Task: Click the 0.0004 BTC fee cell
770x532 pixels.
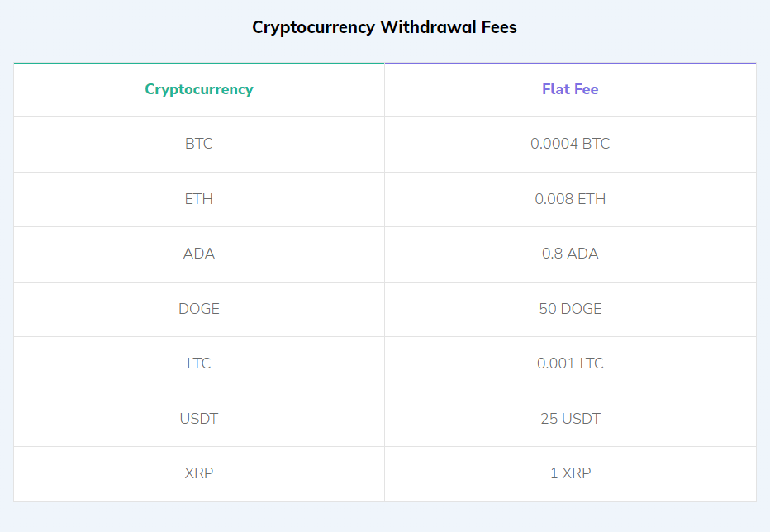Action: [x=570, y=144]
